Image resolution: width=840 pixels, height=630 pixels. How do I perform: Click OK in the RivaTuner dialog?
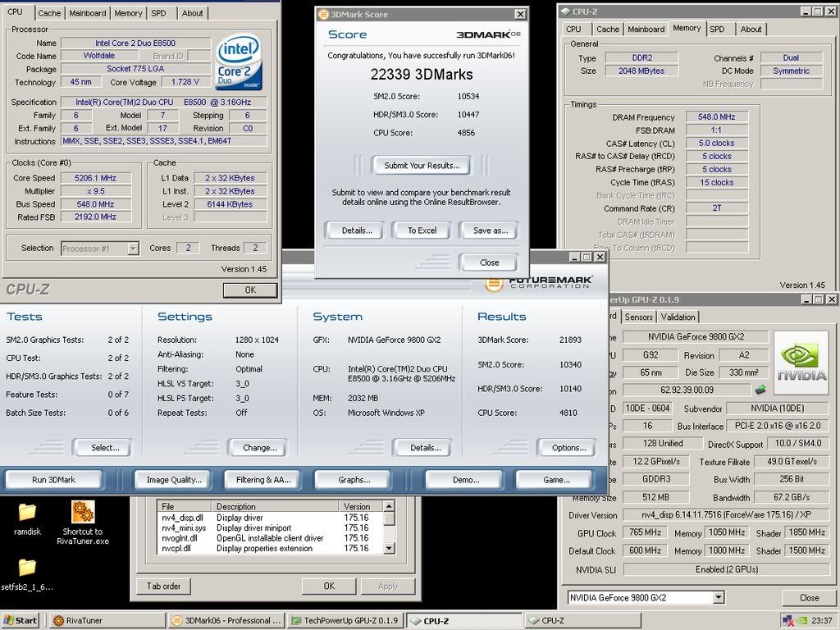tap(329, 586)
